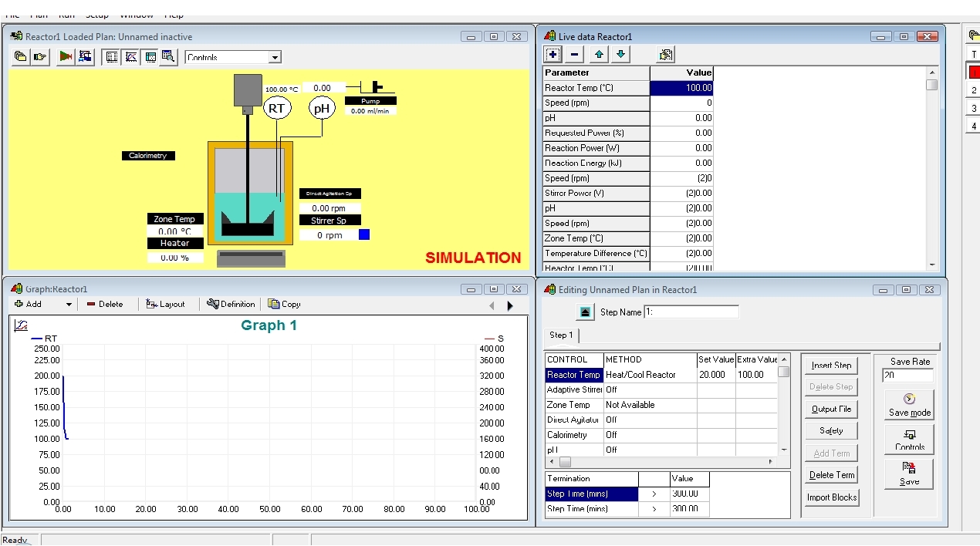The image size is (980, 546).
Task: Click the open folder icon in Reactor1 toolbar
Action: (21, 56)
